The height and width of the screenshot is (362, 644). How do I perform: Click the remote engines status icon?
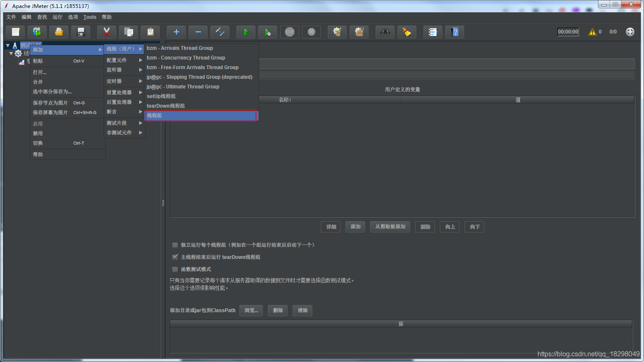630,32
